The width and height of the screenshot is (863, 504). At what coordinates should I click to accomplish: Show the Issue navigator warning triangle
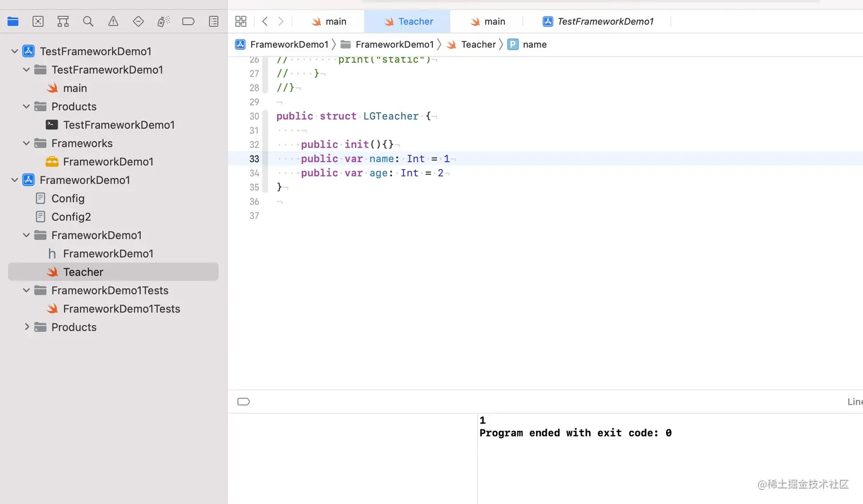pyautogui.click(x=114, y=22)
